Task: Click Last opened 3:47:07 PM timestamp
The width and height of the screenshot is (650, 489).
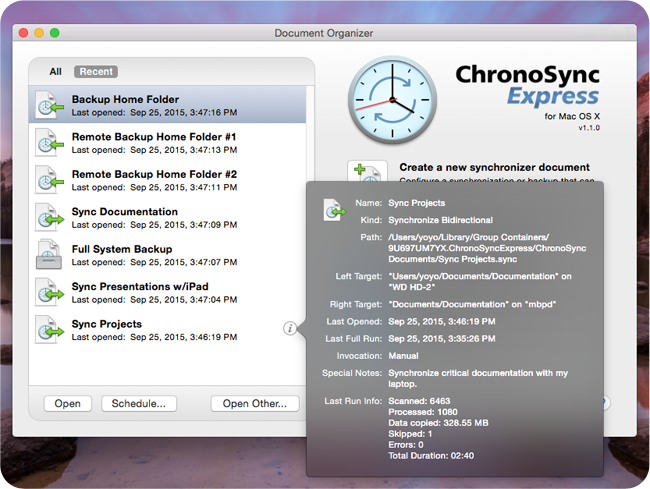Action: (154, 262)
